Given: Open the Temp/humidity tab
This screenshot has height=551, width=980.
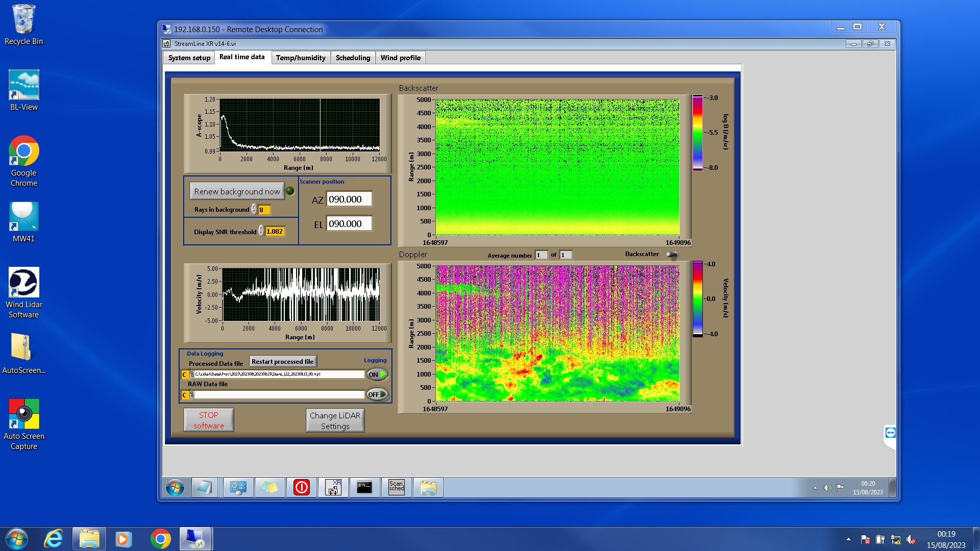Looking at the screenshot, I should coord(300,58).
